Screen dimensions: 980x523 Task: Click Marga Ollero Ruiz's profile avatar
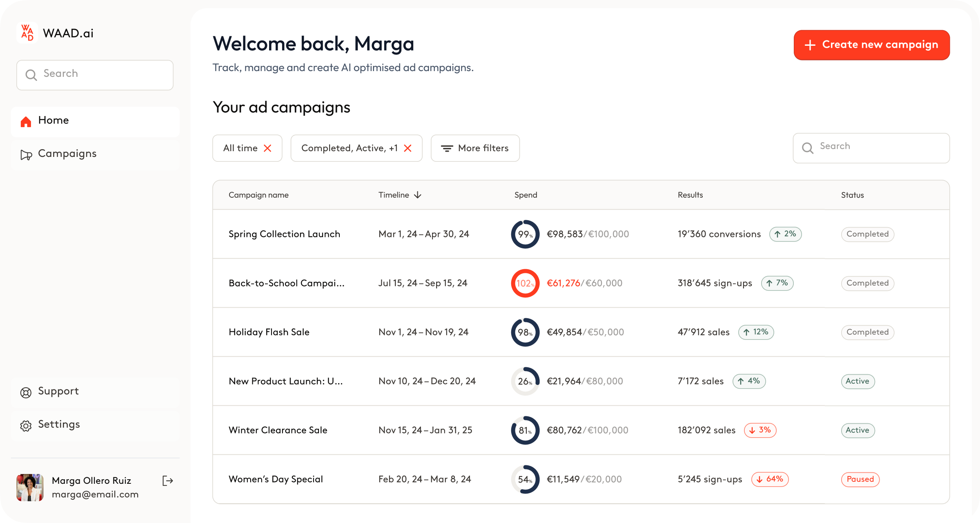click(x=30, y=487)
